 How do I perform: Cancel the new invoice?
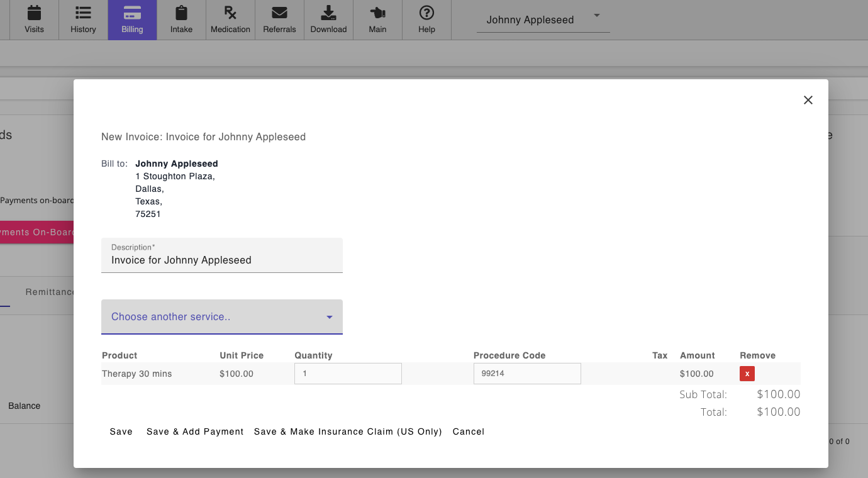click(468, 431)
